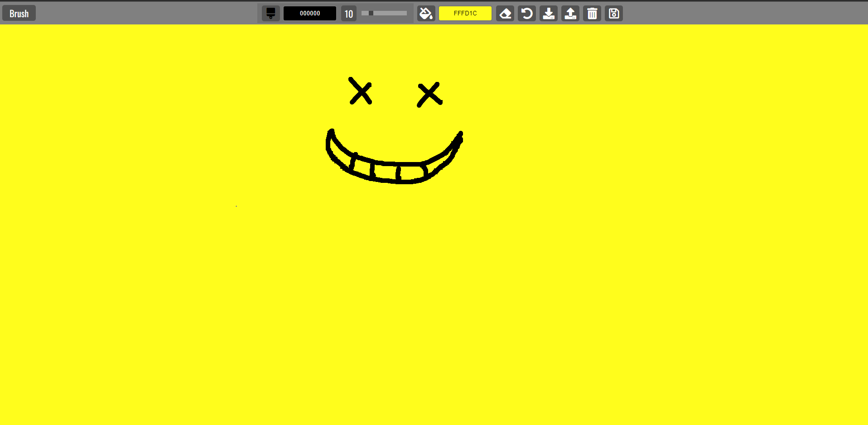Click the brush size value 10
The image size is (868, 425).
click(349, 14)
